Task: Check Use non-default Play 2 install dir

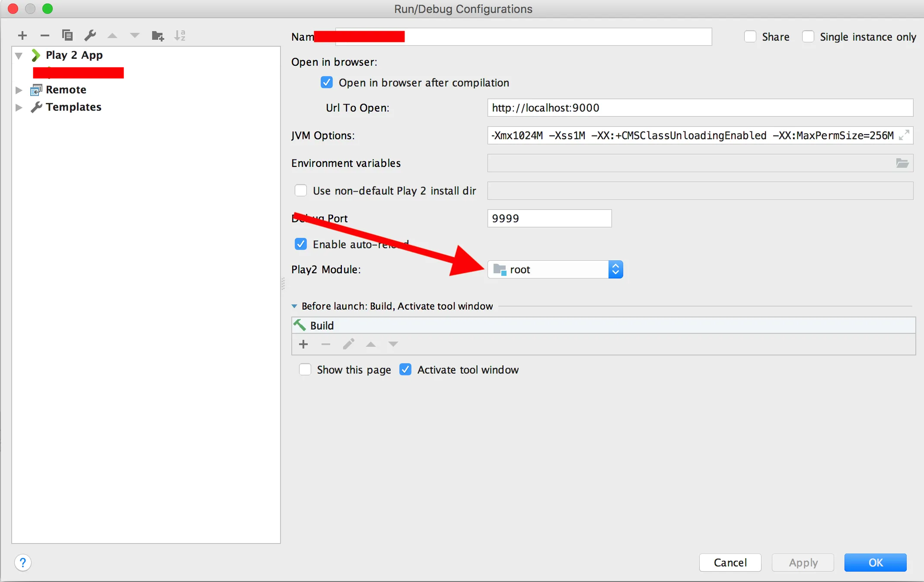Action: (x=301, y=191)
